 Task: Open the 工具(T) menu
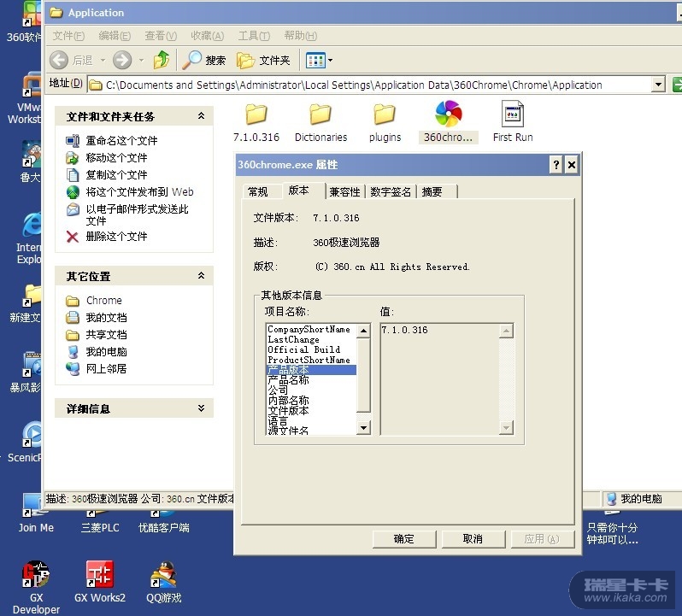coord(254,36)
